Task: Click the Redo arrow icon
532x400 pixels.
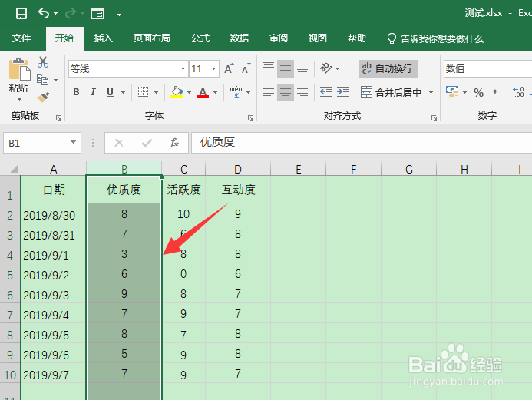Action: point(71,14)
